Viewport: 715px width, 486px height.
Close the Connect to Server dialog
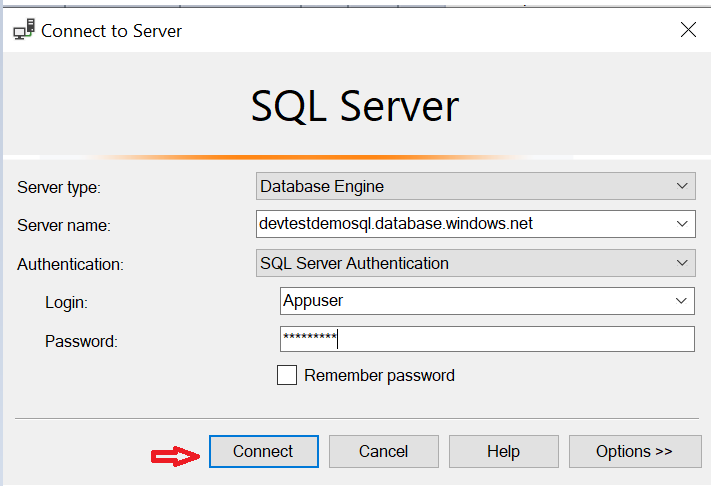tap(688, 30)
